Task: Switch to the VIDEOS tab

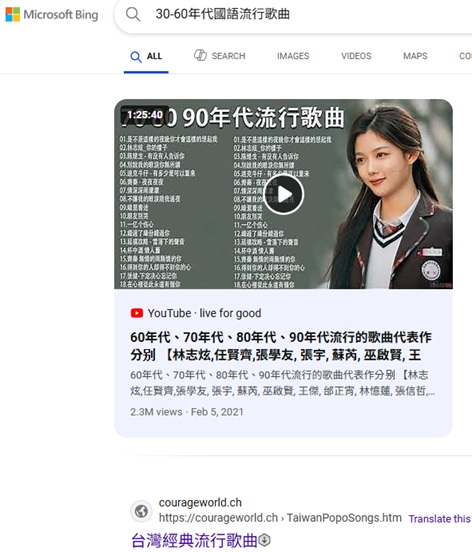Action: [x=356, y=56]
